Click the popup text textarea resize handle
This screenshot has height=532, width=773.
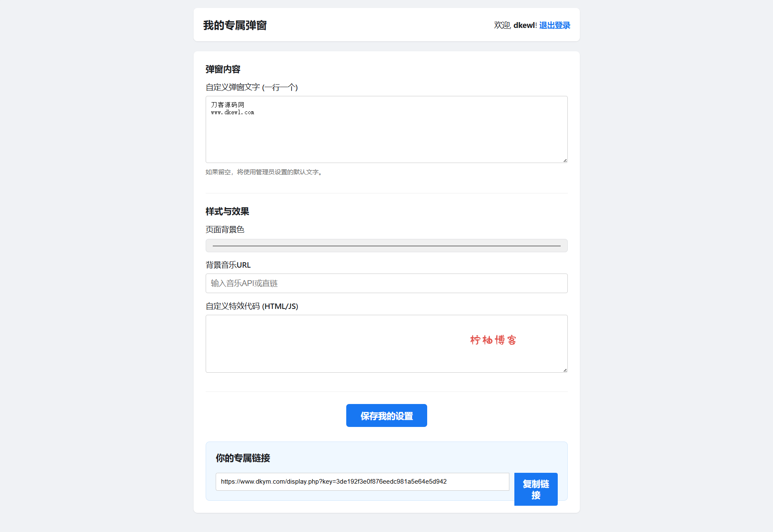pyautogui.click(x=565, y=161)
